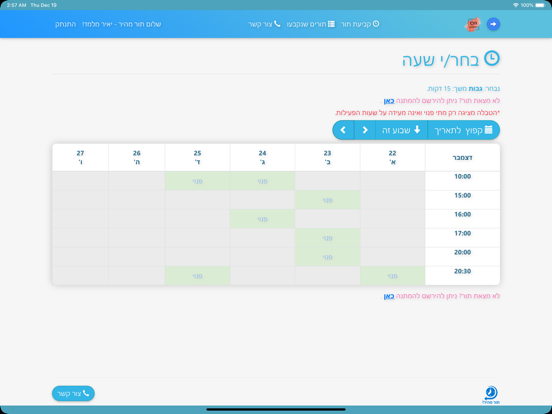Viewport: 552px width, 414px height.
Task: Click the 20:30 time row label
Action: coord(462,271)
